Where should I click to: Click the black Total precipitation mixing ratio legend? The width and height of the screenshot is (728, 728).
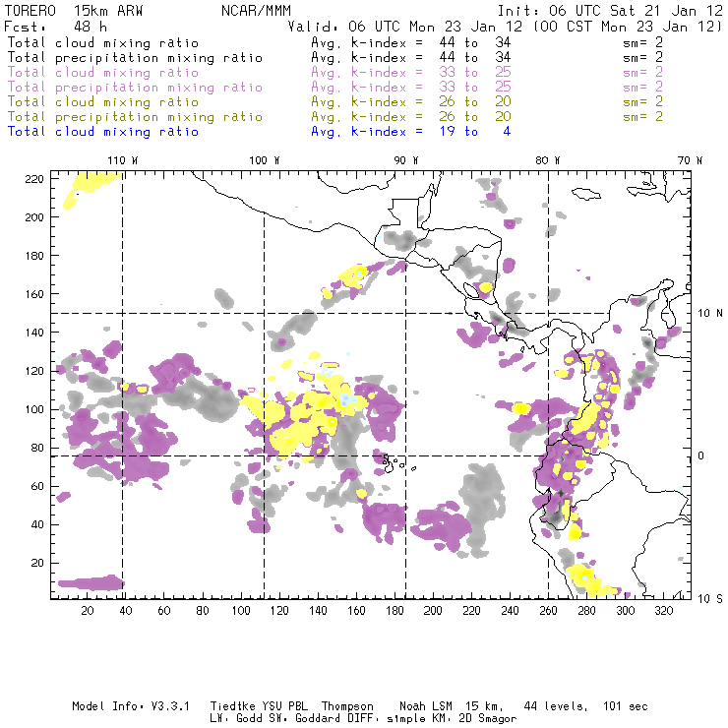[135, 58]
